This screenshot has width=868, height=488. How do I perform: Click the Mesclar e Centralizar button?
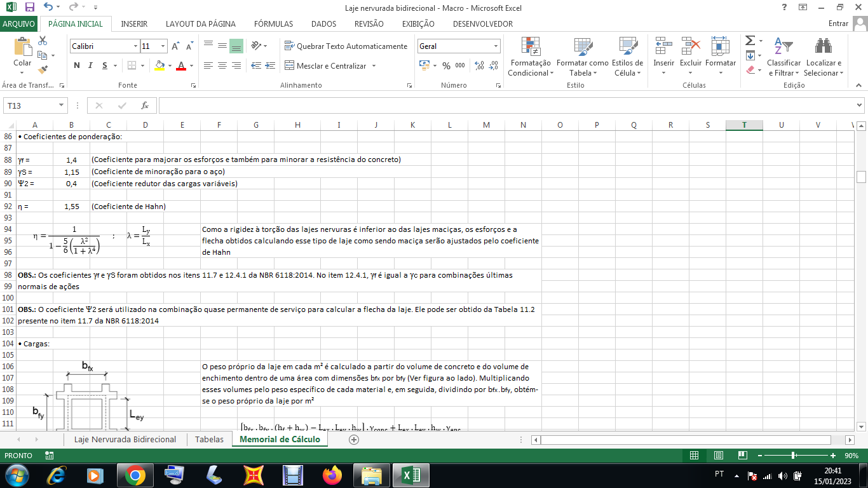[x=326, y=65]
